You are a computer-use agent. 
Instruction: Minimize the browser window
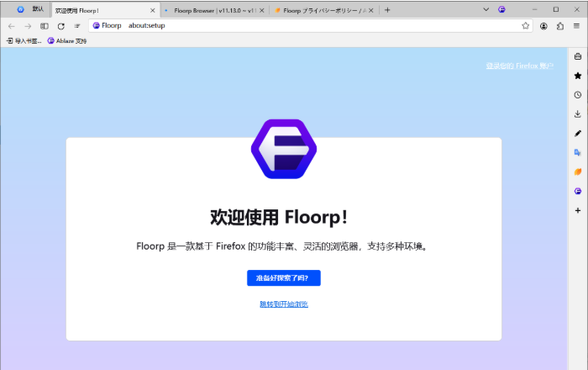[x=535, y=9]
